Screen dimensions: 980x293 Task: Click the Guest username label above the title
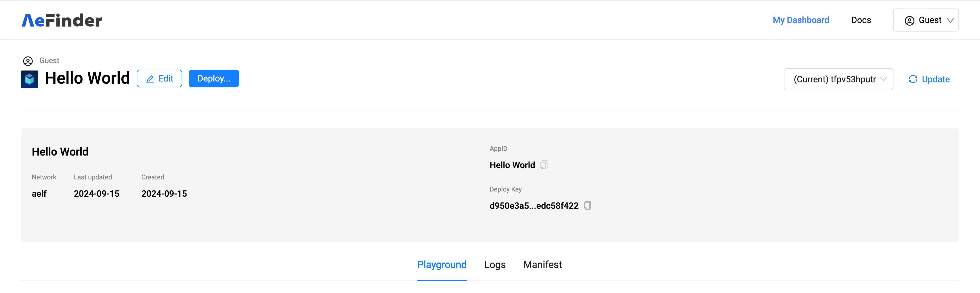[49, 61]
